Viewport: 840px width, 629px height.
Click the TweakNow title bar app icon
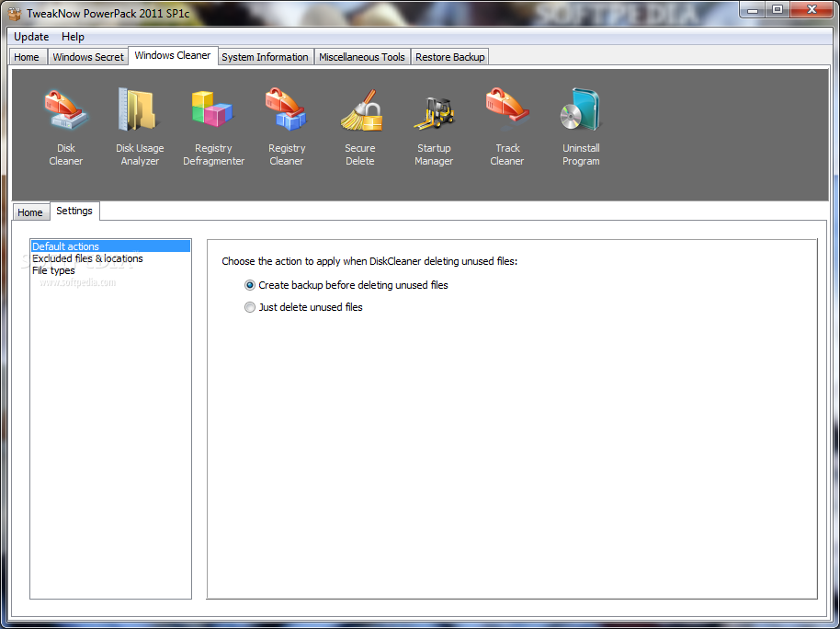pos(15,13)
